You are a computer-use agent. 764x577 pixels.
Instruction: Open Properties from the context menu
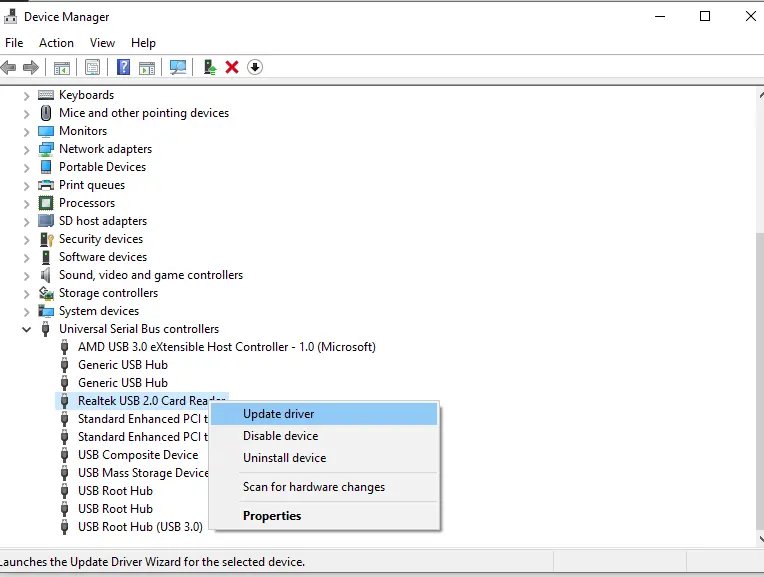click(272, 516)
